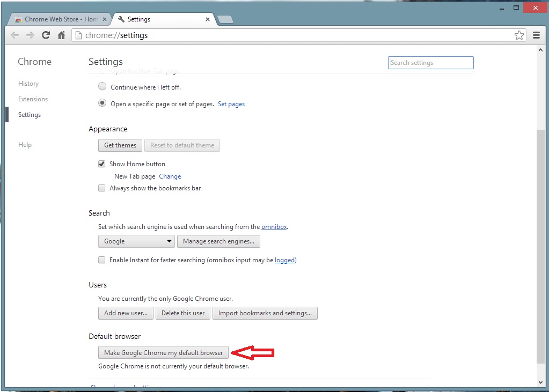Go back using the back arrow
The height and width of the screenshot is (392, 549).
coord(14,35)
